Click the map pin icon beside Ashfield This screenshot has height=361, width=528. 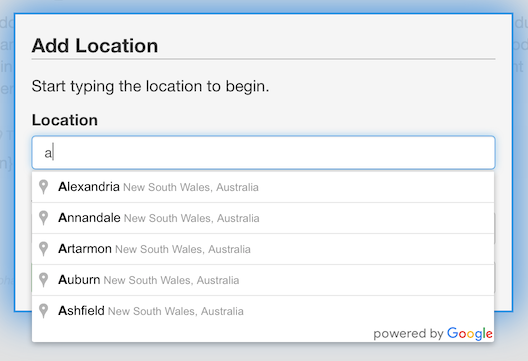pyautogui.click(x=43, y=311)
